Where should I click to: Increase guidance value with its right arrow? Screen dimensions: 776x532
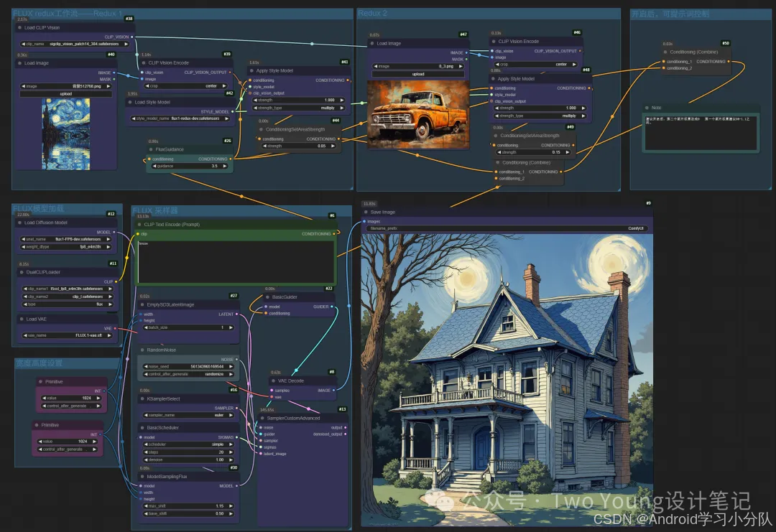(225, 166)
